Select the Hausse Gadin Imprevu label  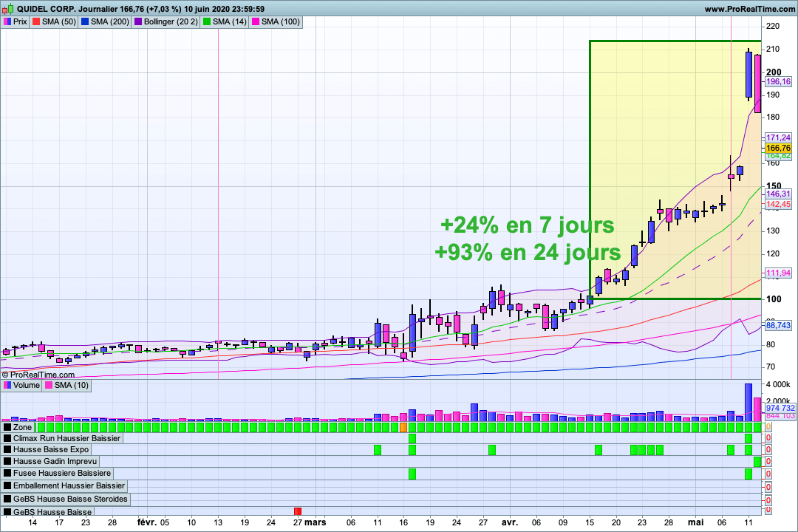point(55,461)
